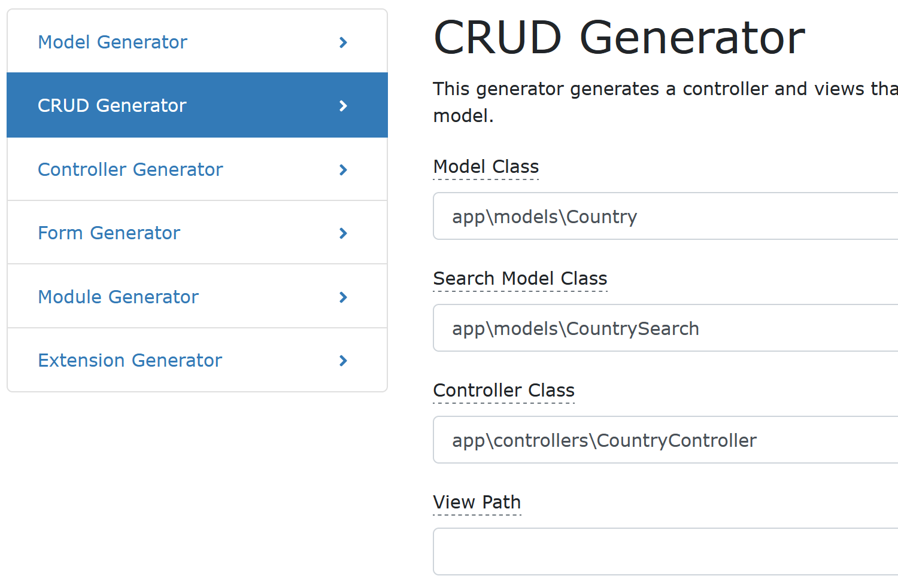This screenshot has width=898, height=588.
Task: Click the View Path label
Action: [477, 502]
